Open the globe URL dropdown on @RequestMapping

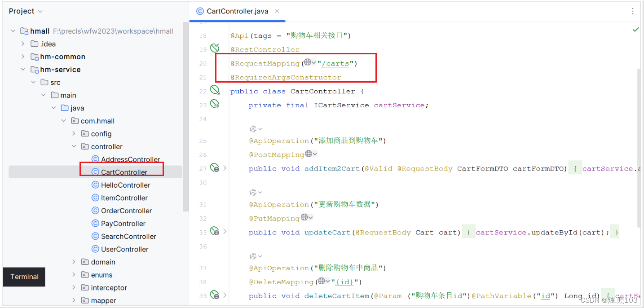[x=310, y=62]
